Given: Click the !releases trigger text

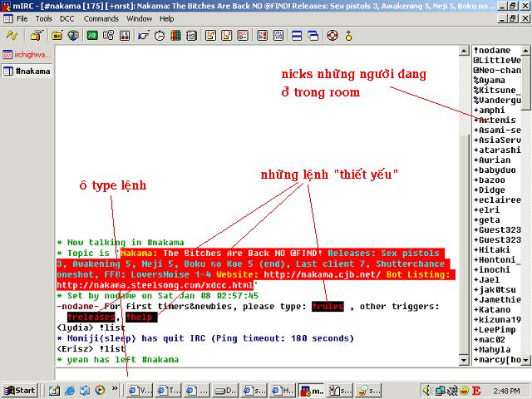Looking at the screenshot, I should pyautogui.click(x=91, y=318).
